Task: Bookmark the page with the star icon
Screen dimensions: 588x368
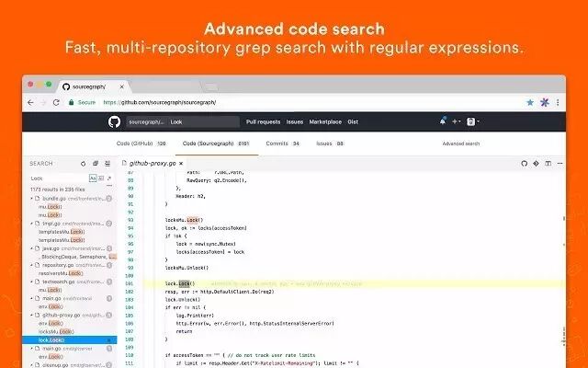Action: point(530,102)
